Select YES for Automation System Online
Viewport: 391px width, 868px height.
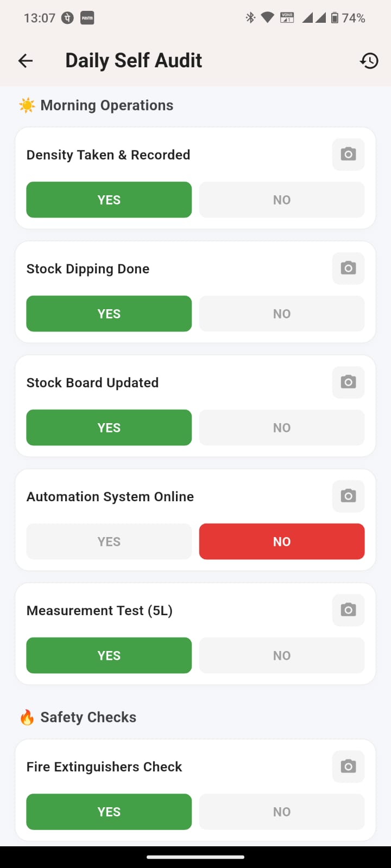109,541
